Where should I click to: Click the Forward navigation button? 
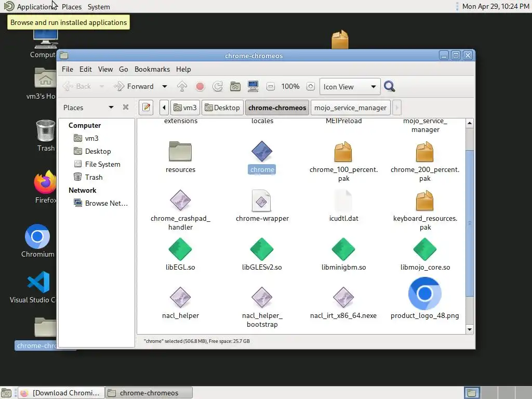[x=134, y=87]
